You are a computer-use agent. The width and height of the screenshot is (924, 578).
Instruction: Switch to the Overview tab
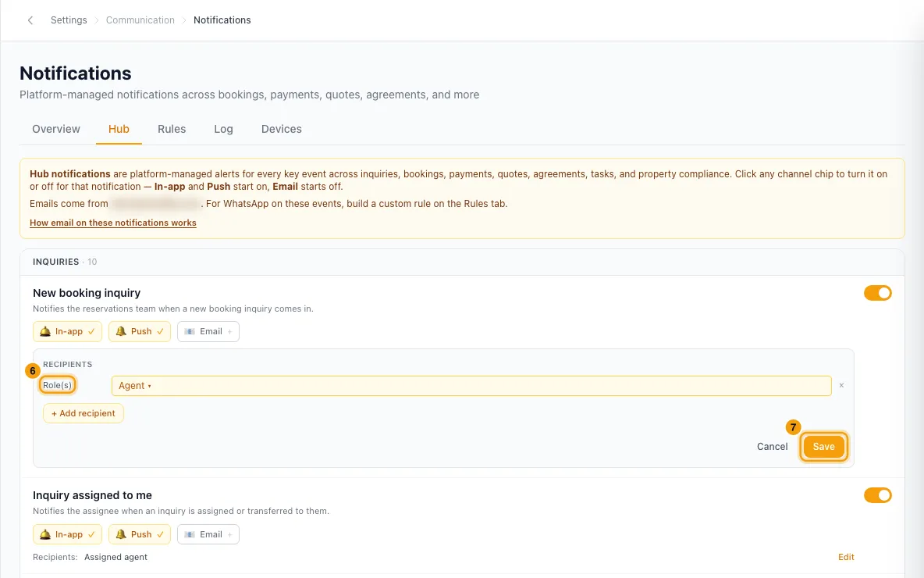tap(56, 129)
